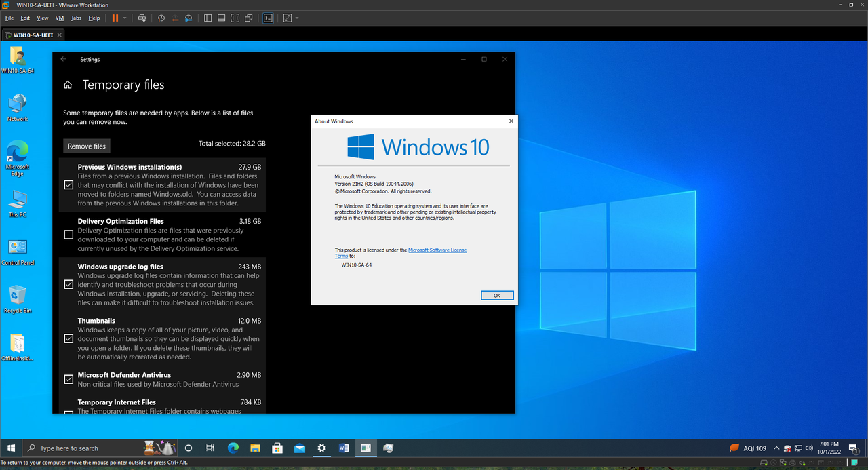Image resolution: width=868 pixels, height=470 pixels.
Task: Open the VMware Edit menu
Action: [25, 18]
